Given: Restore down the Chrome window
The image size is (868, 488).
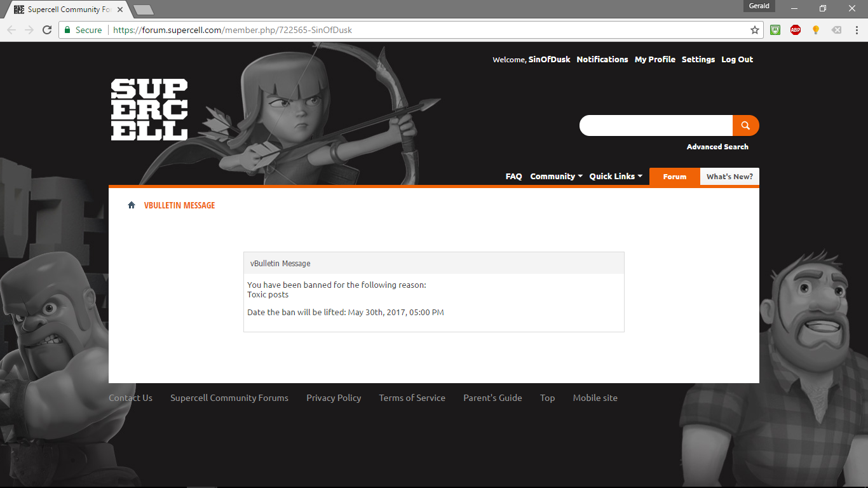Looking at the screenshot, I should 823,8.
